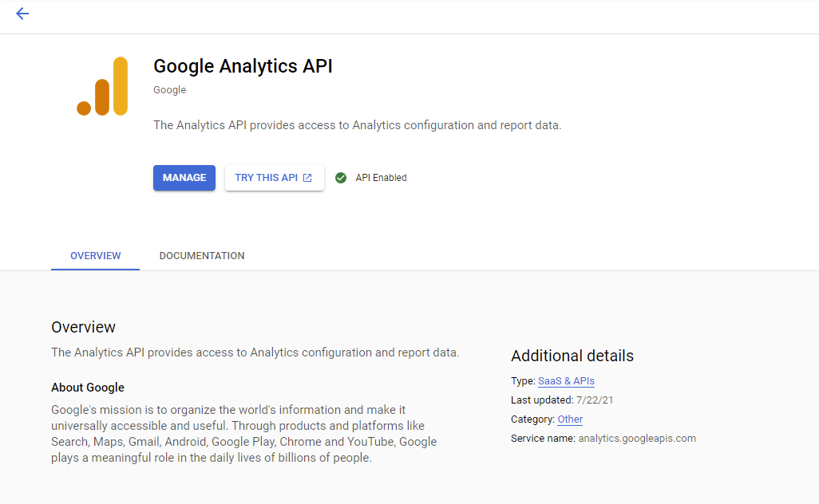Viewport: 819px width, 504px height.
Task: Open the SaaS & APIs type link
Action: point(566,381)
